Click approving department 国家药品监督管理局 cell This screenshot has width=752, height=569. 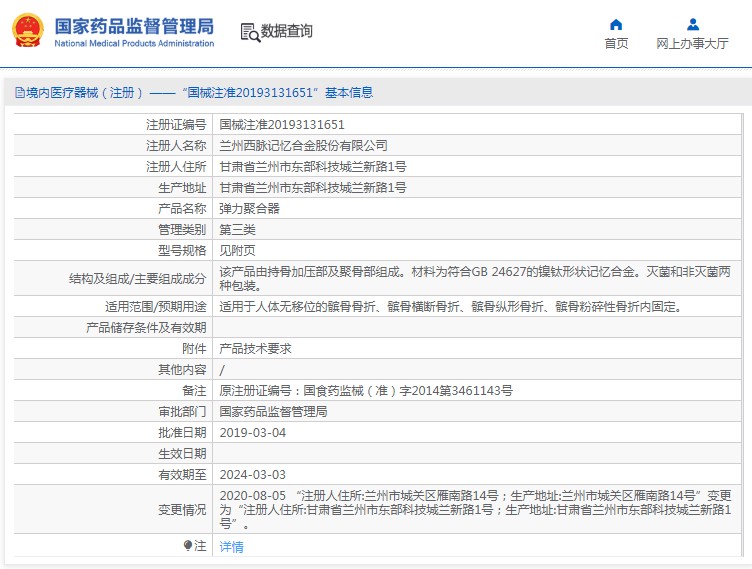point(273,412)
